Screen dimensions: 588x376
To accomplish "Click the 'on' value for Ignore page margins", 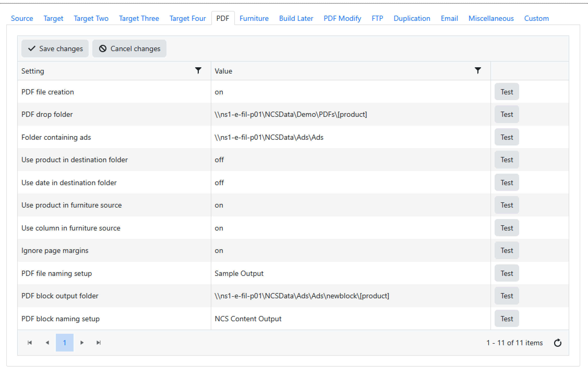I will (219, 251).
